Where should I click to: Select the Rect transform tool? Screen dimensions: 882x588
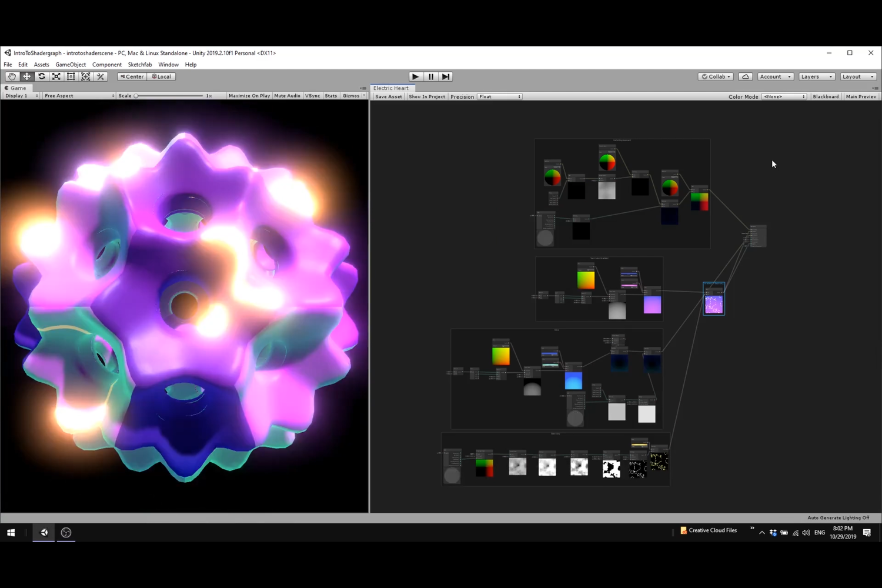71,76
